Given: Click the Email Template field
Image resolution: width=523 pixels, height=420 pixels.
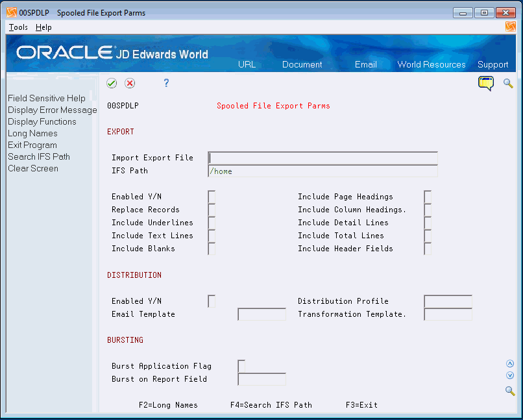Looking at the screenshot, I should pyautogui.click(x=262, y=314).
